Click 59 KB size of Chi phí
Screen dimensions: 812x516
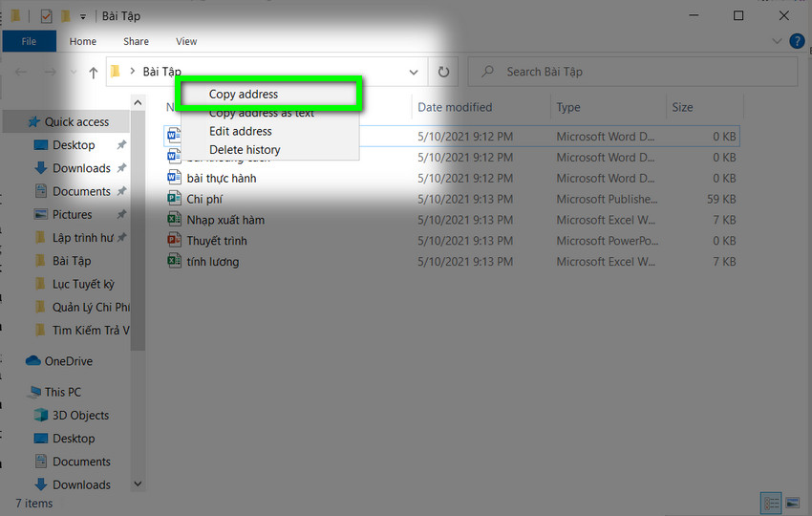pos(721,199)
